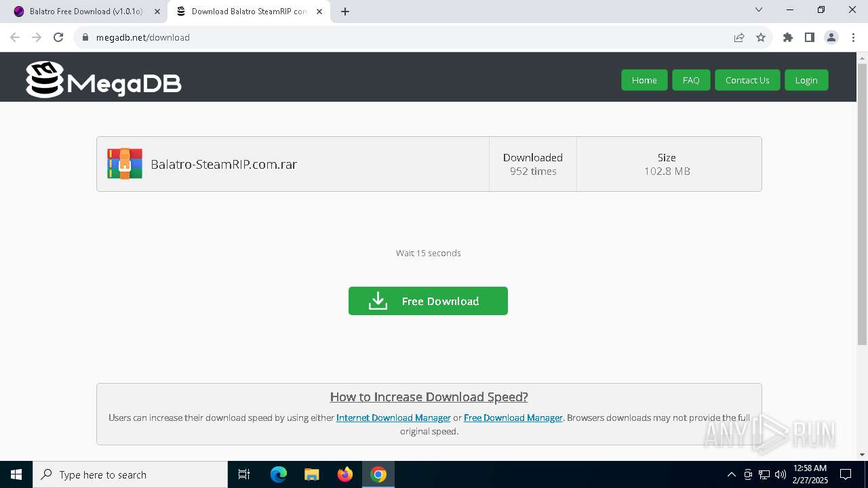Viewport: 868px width, 488px height.
Task: Click the green Free Download button
Action: pyautogui.click(x=428, y=301)
